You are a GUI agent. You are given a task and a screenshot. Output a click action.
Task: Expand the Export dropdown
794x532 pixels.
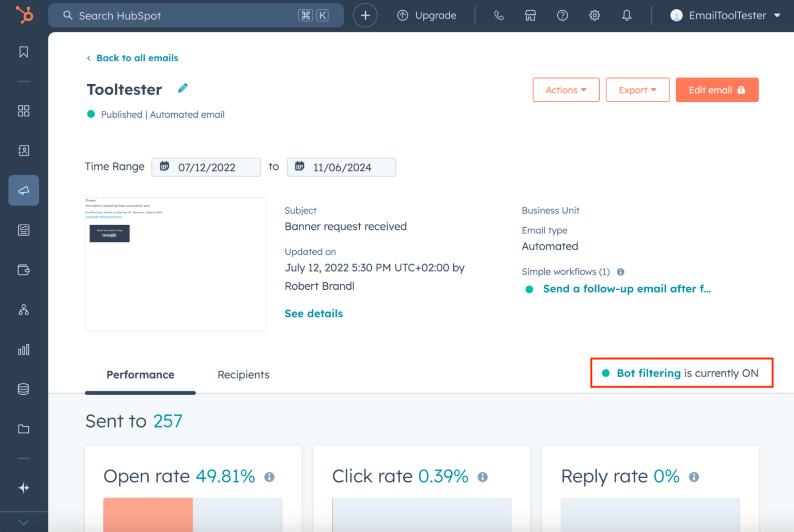[x=637, y=89]
